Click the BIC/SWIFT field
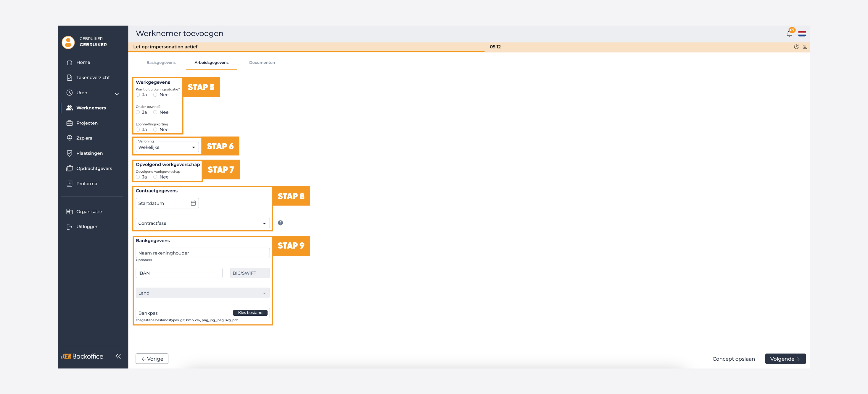Viewport: 868px width, 394px height. pos(250,273)
